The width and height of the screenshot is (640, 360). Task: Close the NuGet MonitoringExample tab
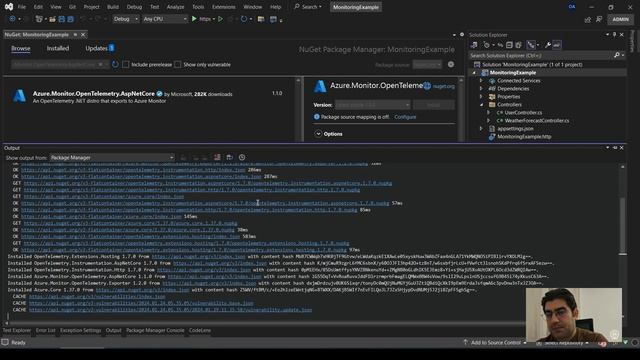[x=83, y=35]
